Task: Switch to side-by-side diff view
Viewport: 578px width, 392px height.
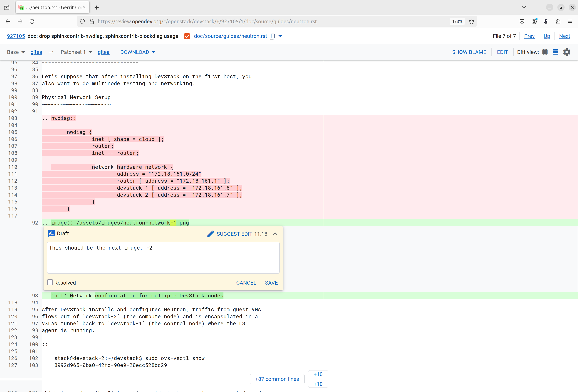Action: coord(545,52)
